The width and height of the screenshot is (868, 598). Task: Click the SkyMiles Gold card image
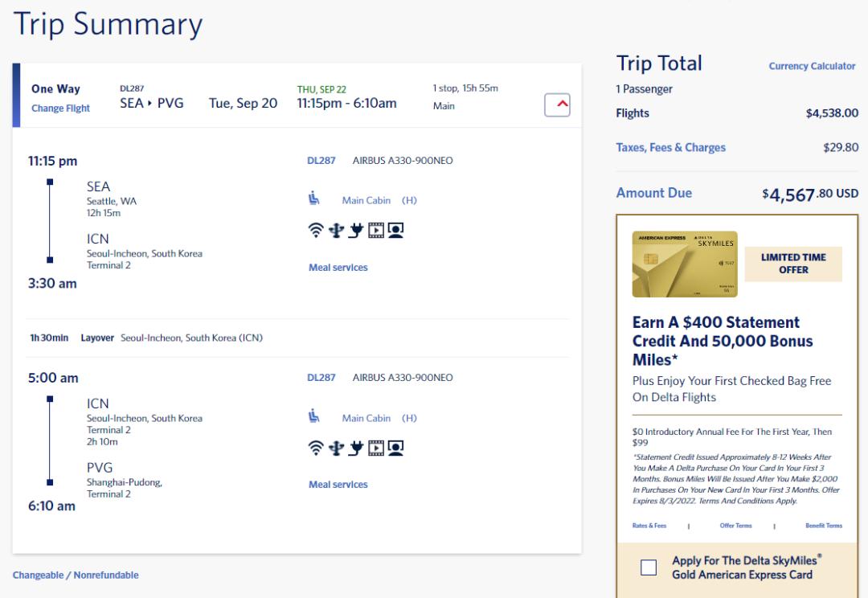[685, 264]
